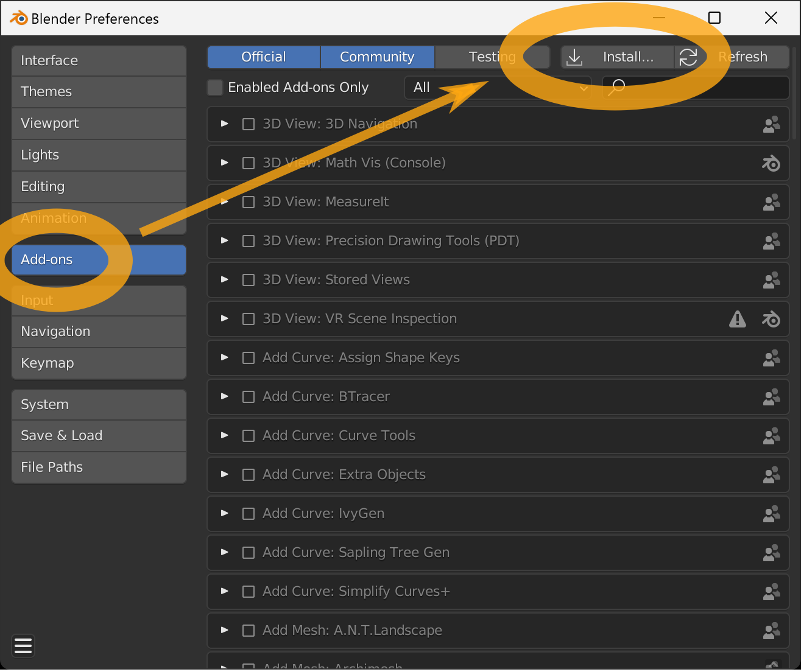Open the System preferences section

click(99, 405)
